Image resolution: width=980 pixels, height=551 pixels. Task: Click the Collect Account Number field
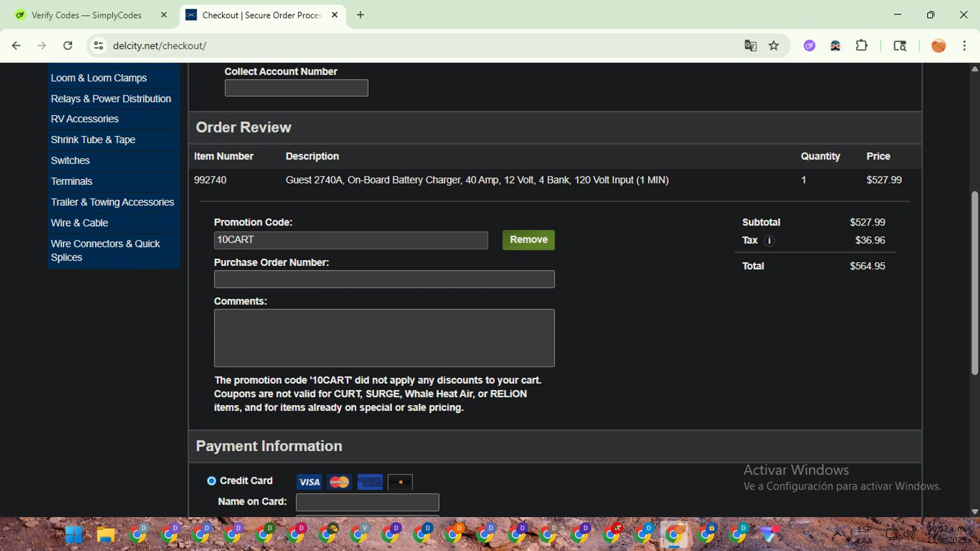click(x=297, y=88)
